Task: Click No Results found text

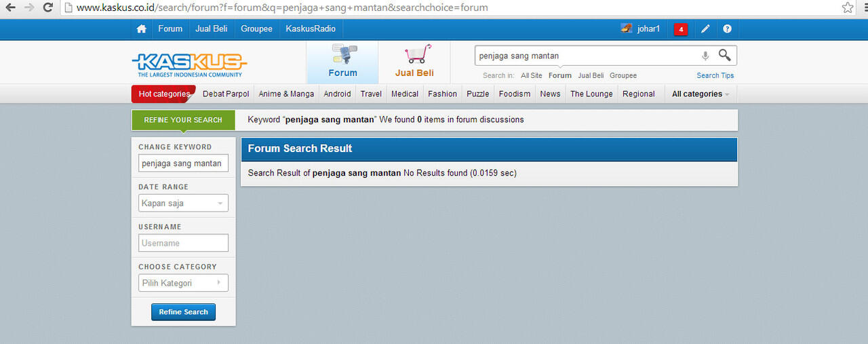Action: 435,173
